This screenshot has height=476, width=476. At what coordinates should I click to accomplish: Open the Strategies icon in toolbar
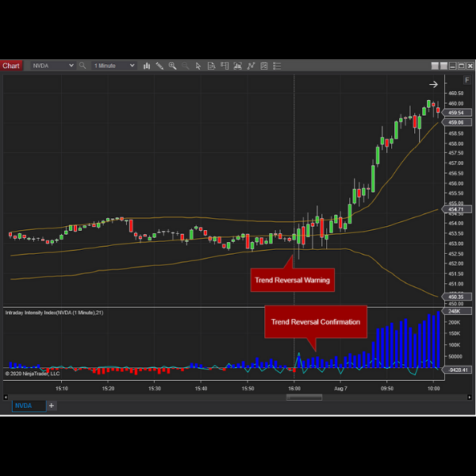click(250, 66)
